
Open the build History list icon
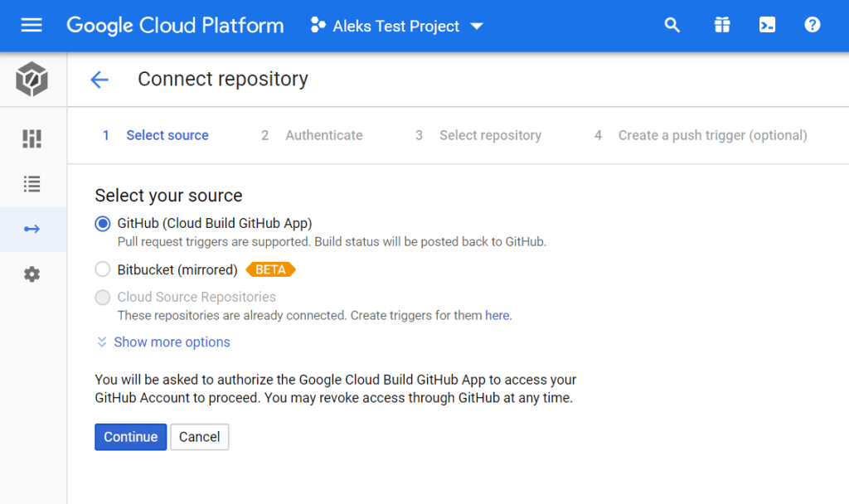32,184
